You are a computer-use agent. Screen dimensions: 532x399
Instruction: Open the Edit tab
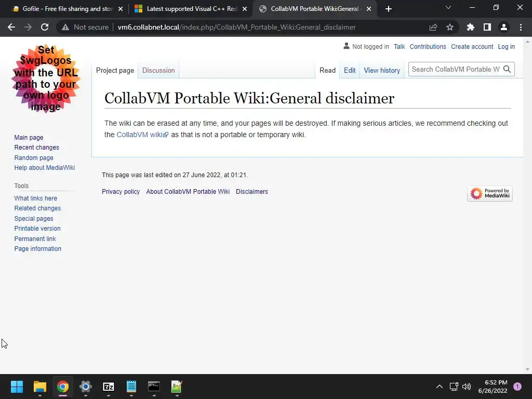coord(350,70)
